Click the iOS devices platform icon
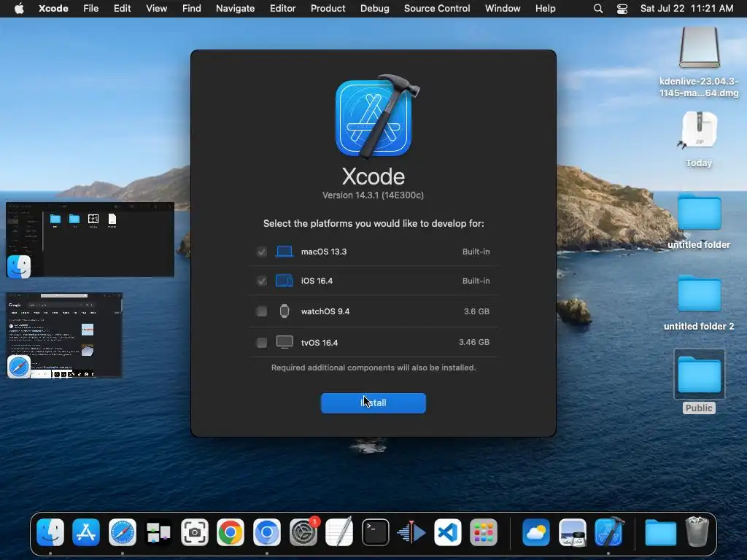 pos(285,281)
